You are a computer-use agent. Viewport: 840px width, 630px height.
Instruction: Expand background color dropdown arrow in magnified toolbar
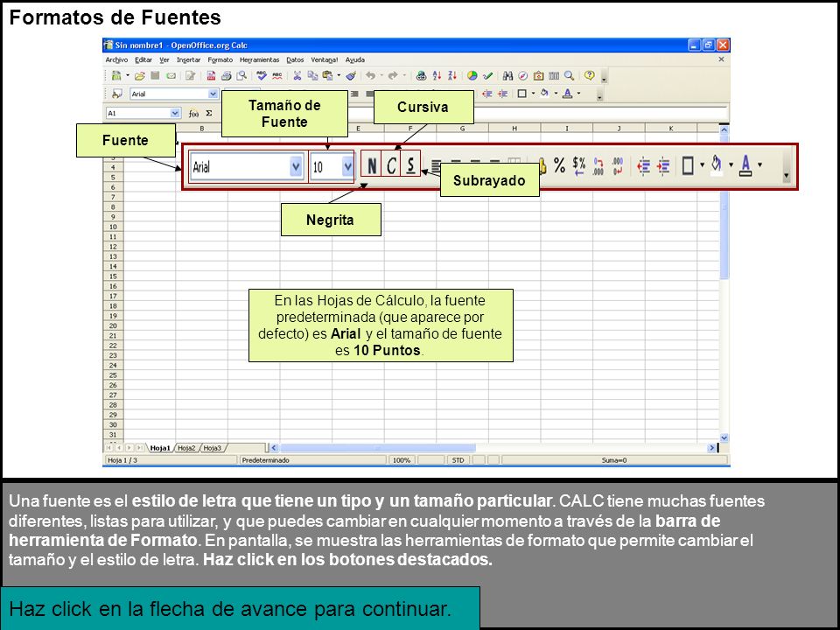click(x=731, y=165)
